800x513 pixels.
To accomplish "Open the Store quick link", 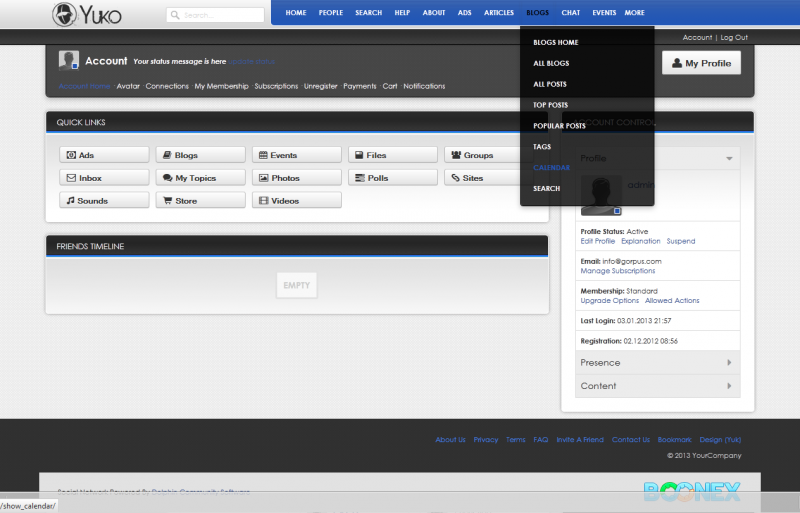I will coord(201,200).
